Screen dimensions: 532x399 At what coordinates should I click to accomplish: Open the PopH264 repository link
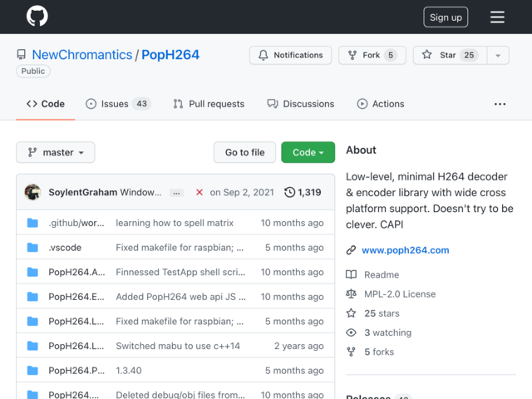170,55
